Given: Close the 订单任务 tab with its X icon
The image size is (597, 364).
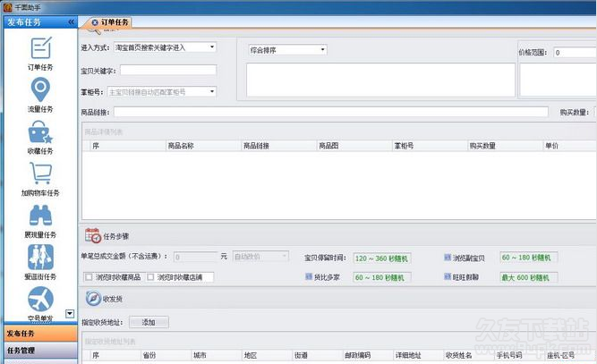Looking at the screenshot, I should 95,22.
